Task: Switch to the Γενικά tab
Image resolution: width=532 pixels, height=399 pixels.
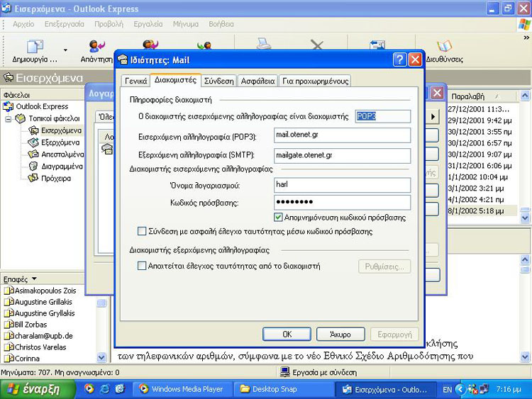Action: (x=135, y=81)
